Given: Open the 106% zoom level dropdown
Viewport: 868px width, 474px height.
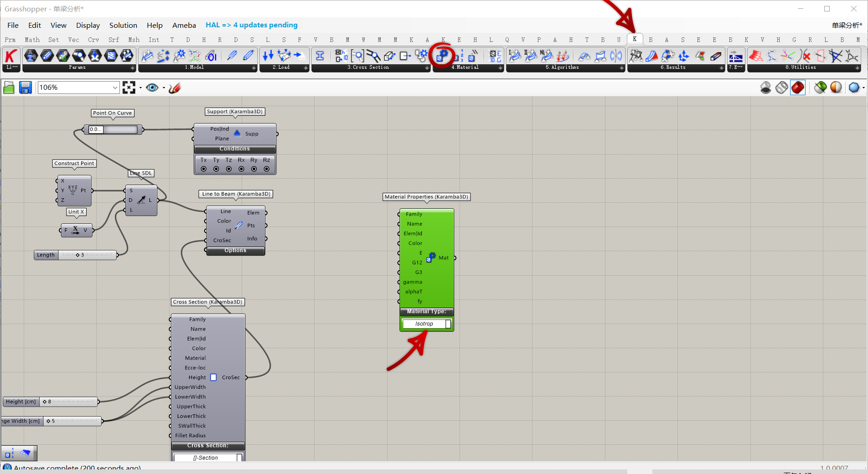Looking at the screenshot, I should coord(115,88).
